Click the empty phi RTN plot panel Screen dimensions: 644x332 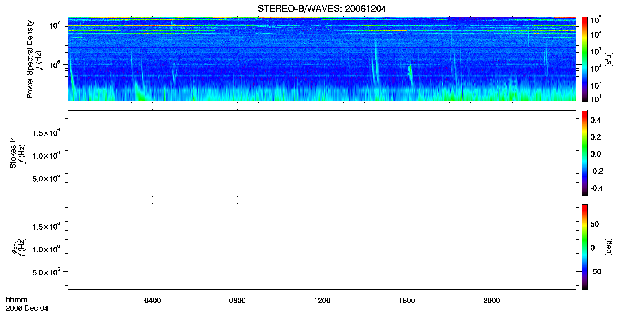pos(322,247)
